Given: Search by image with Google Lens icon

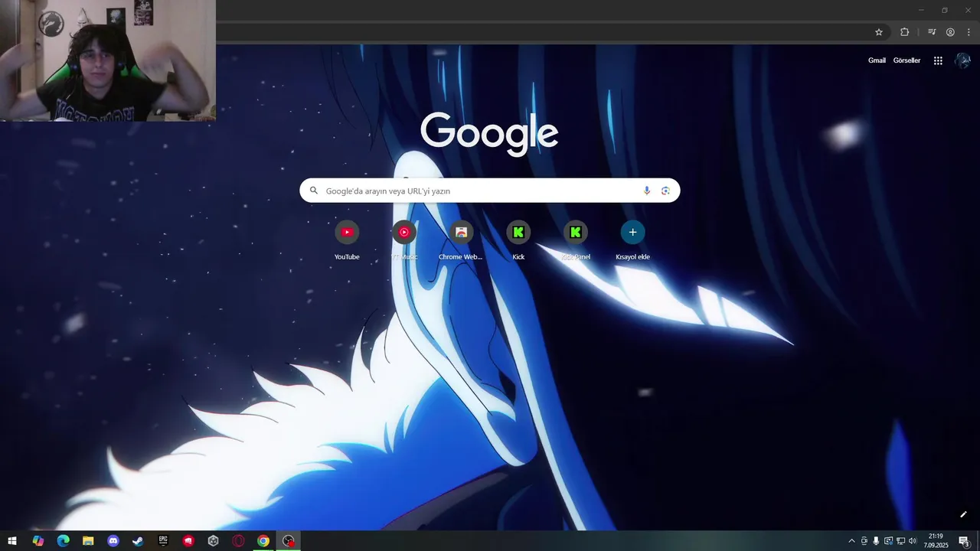Looking at the screenshot, I should point(665,191).
